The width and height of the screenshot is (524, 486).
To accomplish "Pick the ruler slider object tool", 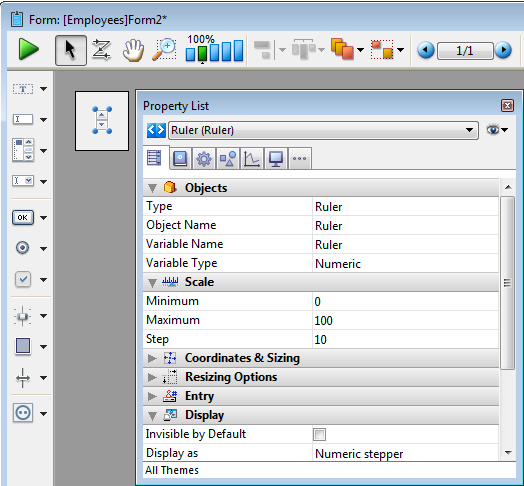I will (22, 316).
